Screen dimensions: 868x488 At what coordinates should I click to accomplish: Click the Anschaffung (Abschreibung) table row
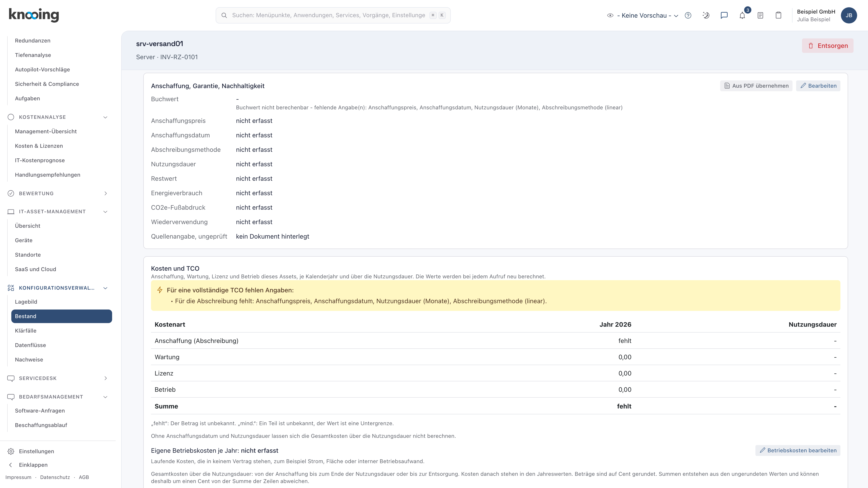point(495,341)
